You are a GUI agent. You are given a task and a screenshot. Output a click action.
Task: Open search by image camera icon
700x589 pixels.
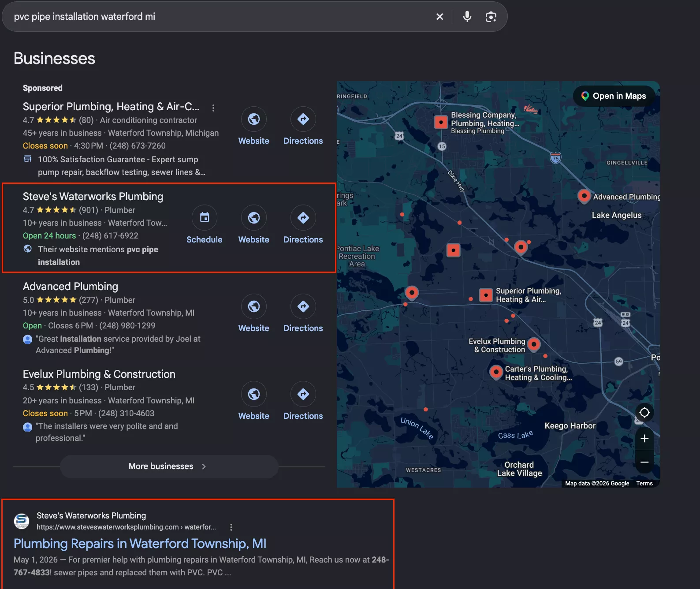[x=491, y=17]
